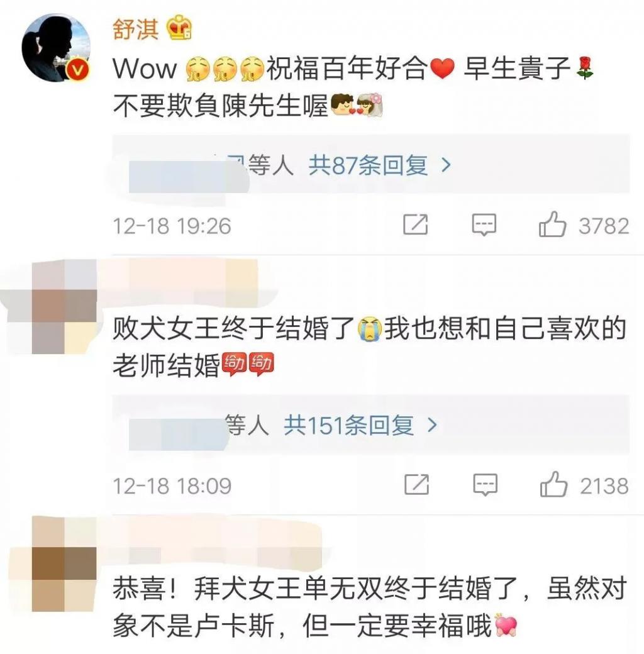Click the chevron next to 共87条回复
Image resolution: width=644 pixels, height=654 pixels.
[446, 165]
